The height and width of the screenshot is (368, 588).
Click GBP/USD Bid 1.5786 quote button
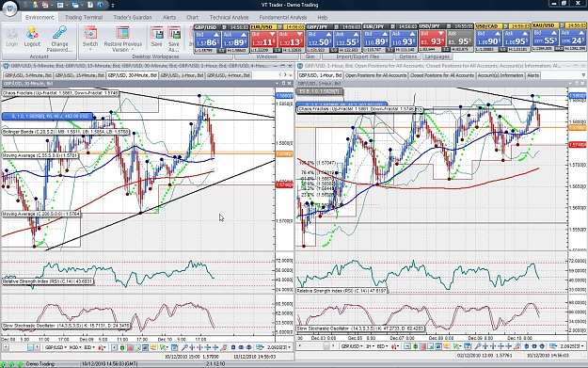(x=207, y=40)
